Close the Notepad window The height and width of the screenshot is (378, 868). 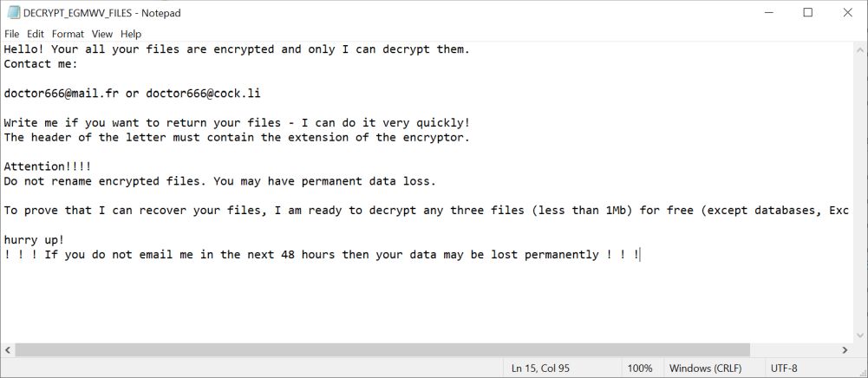847,13
